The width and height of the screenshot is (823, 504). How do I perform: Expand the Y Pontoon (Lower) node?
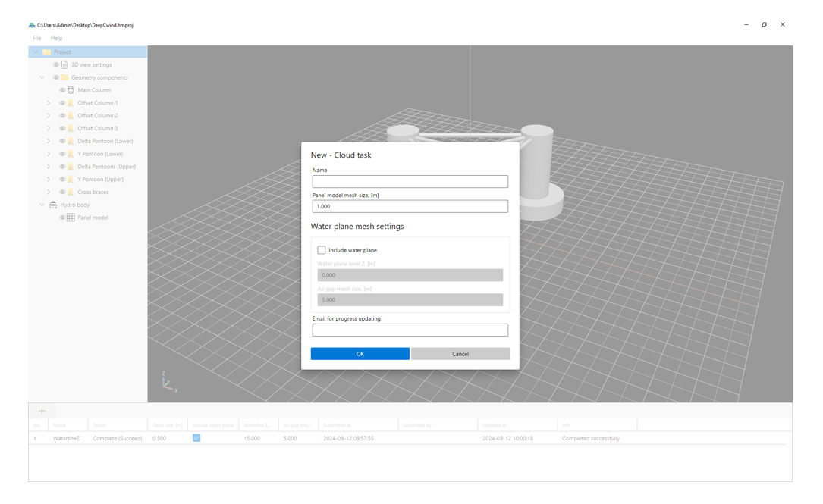click(49, 154)
